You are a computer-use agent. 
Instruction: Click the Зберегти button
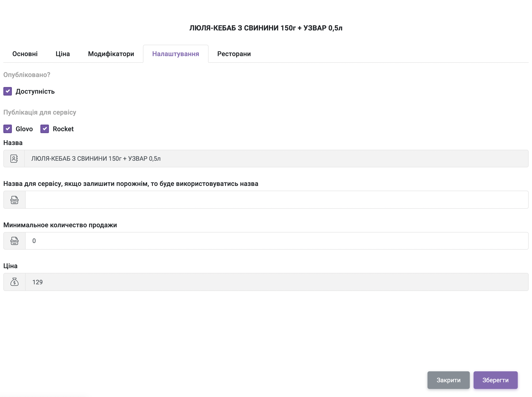pos(495,380)
